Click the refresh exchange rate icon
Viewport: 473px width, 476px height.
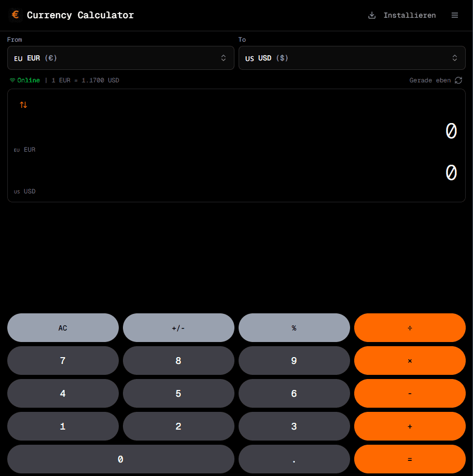click(458, 80)
